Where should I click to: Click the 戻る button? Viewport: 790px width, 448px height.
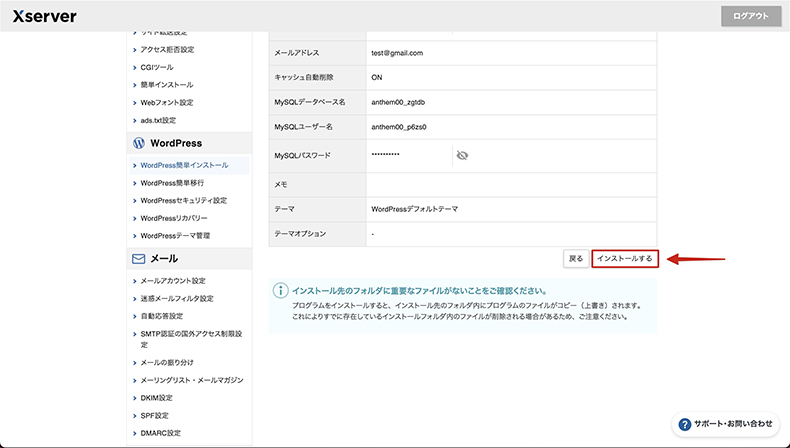coord(576,259)
